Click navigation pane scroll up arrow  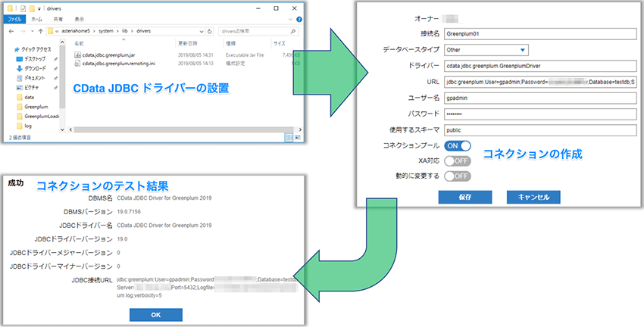click(x=62, y=41)
